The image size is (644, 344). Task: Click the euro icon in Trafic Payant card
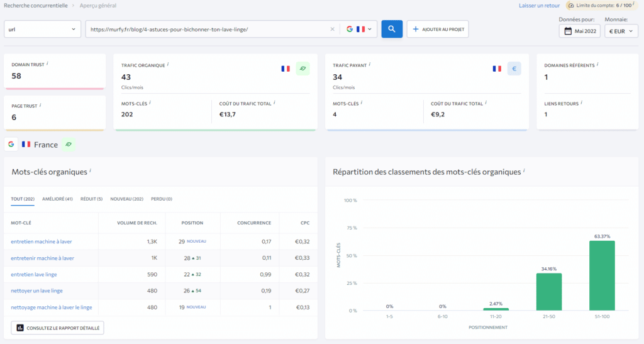click(514, 69)
